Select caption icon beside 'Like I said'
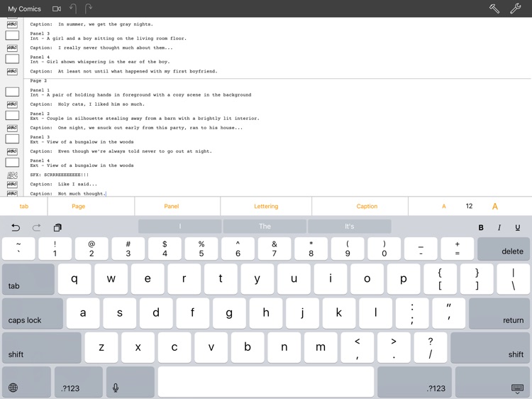 tap(12, 184)
